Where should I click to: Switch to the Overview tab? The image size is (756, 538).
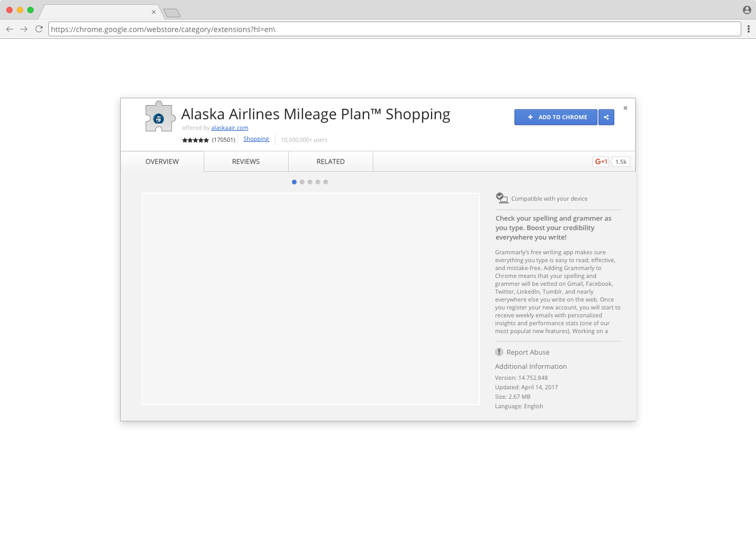(x=162, y=161)
